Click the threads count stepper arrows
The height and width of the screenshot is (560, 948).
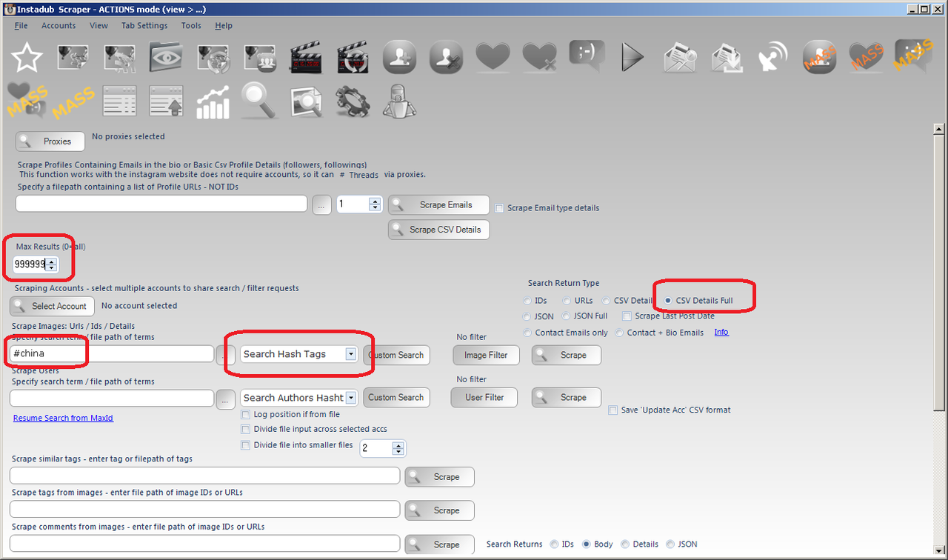[x=374, y=204]
